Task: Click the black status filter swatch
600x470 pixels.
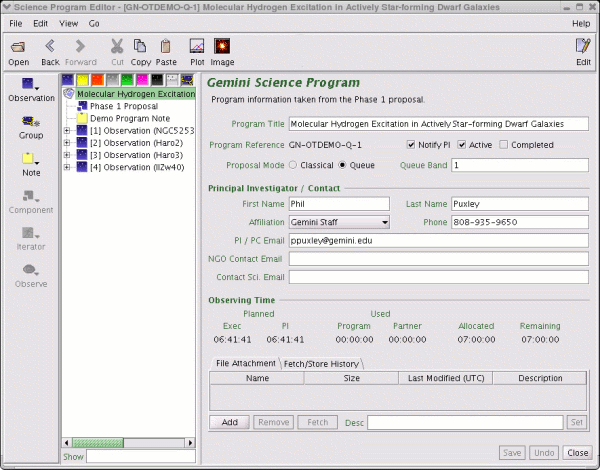Action: tap(157, 80)
